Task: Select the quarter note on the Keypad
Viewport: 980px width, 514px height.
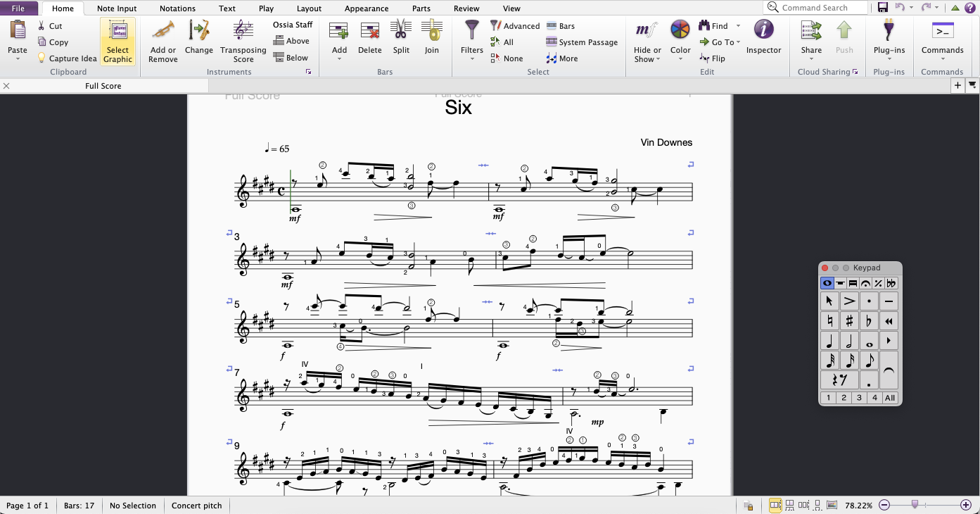Action: click(829, 341)
